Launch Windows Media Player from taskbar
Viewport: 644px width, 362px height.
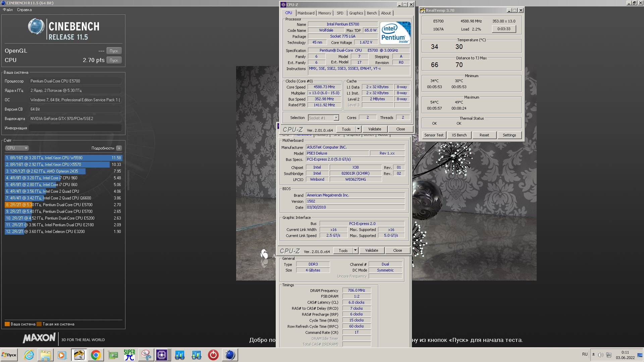pyautogui.click(x=62, y=355)
